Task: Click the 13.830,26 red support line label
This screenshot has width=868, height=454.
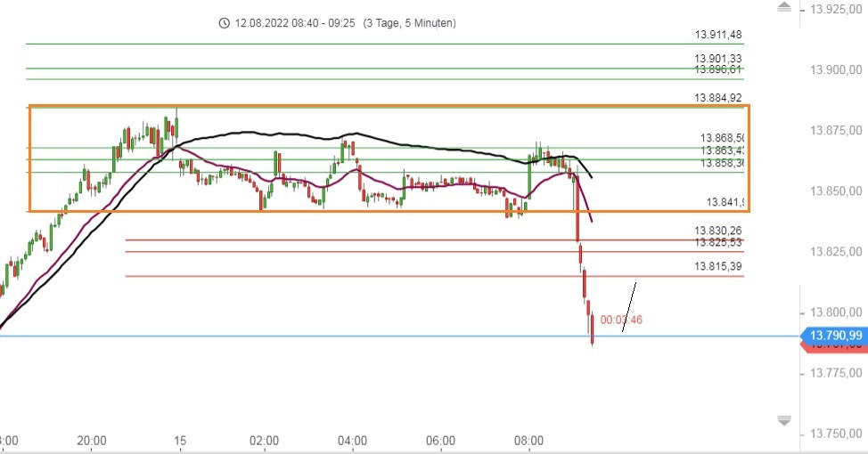Action: pyautogui.click(x=718, y=231)
